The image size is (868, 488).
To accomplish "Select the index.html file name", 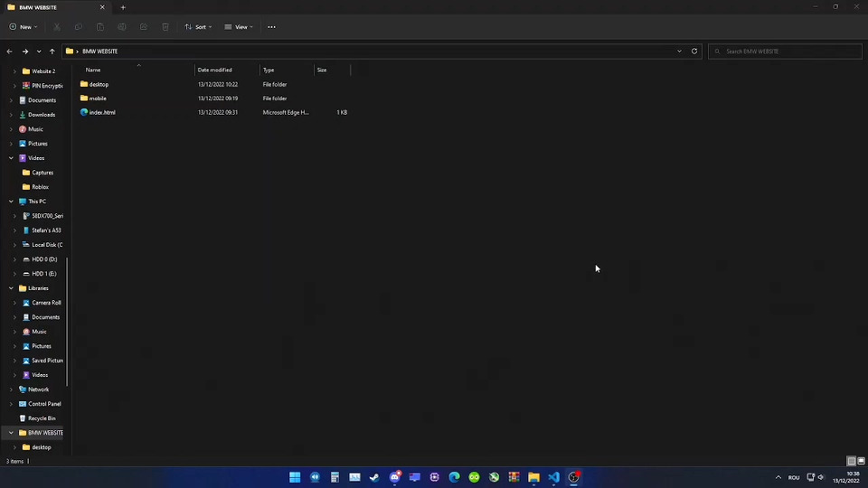I will pos(102,112).
